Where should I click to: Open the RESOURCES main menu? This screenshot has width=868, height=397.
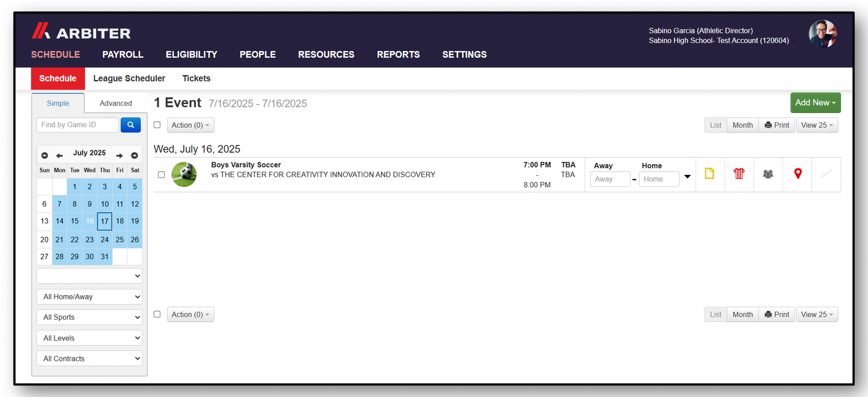click(x=326, y=54)
